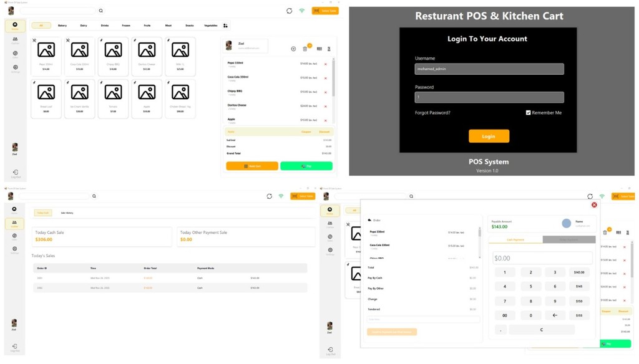Remove Coca Cola 330ml from the catalog screen cart
Screen dimensions: 639x364
326,78
